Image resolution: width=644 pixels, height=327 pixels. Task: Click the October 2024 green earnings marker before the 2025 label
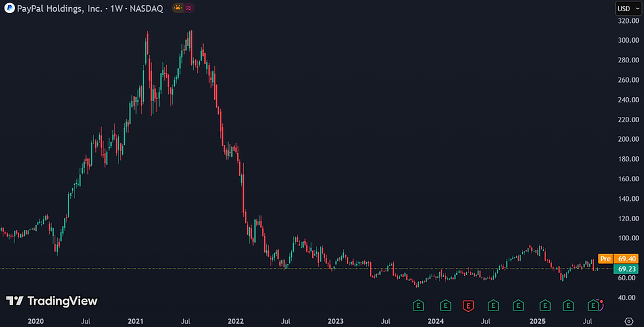click(x=518, y=306)
